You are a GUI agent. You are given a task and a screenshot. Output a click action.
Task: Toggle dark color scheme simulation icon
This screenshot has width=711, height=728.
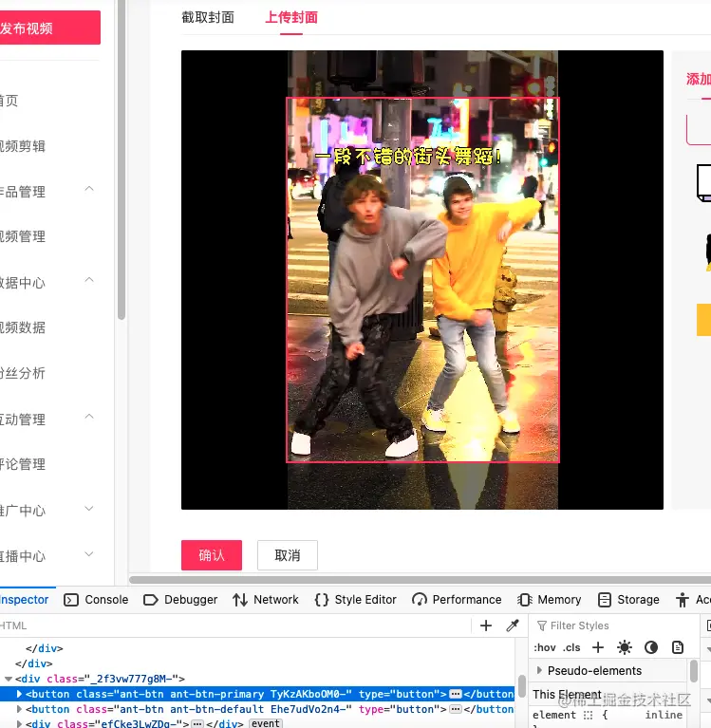[651, 647]
